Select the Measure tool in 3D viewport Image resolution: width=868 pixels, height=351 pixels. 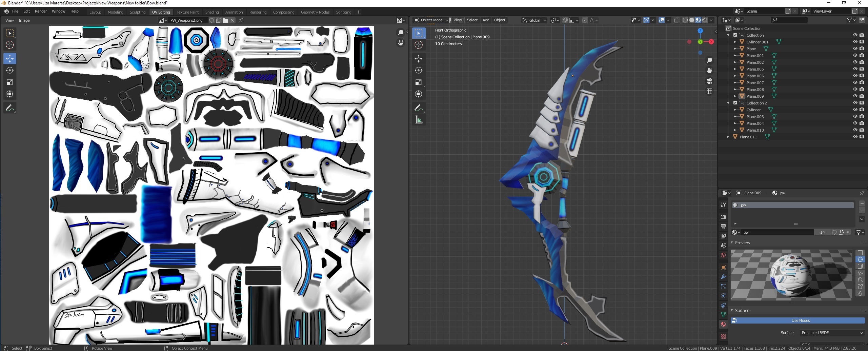(x=419, y=120)
